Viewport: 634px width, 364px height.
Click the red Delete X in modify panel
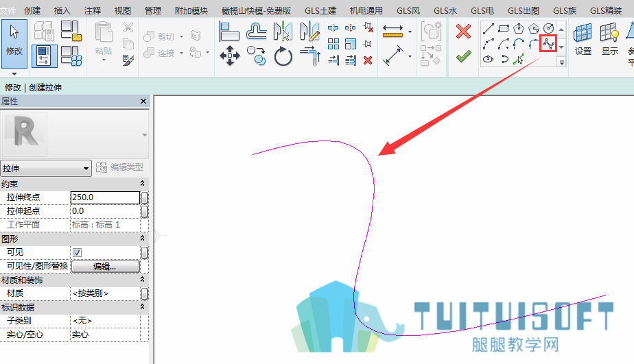368,60
